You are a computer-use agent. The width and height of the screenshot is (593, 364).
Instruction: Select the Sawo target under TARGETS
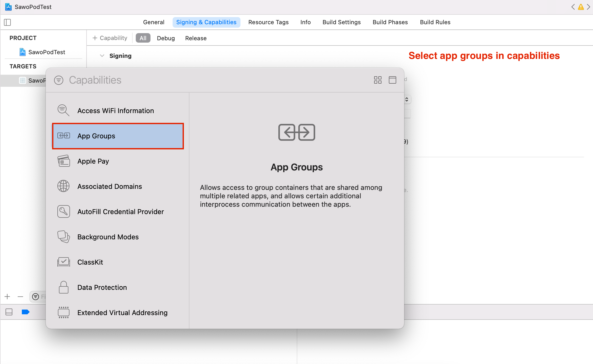coord(23,80)
